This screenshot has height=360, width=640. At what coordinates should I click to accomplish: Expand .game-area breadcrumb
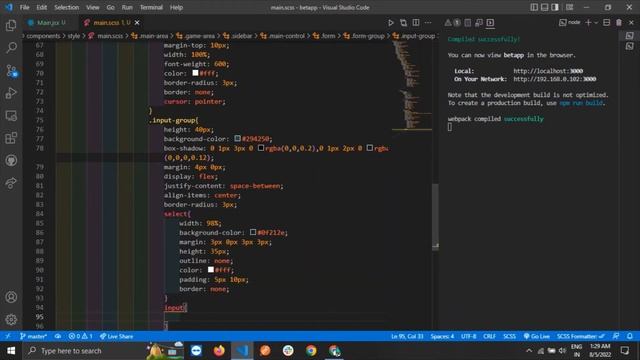196,36
